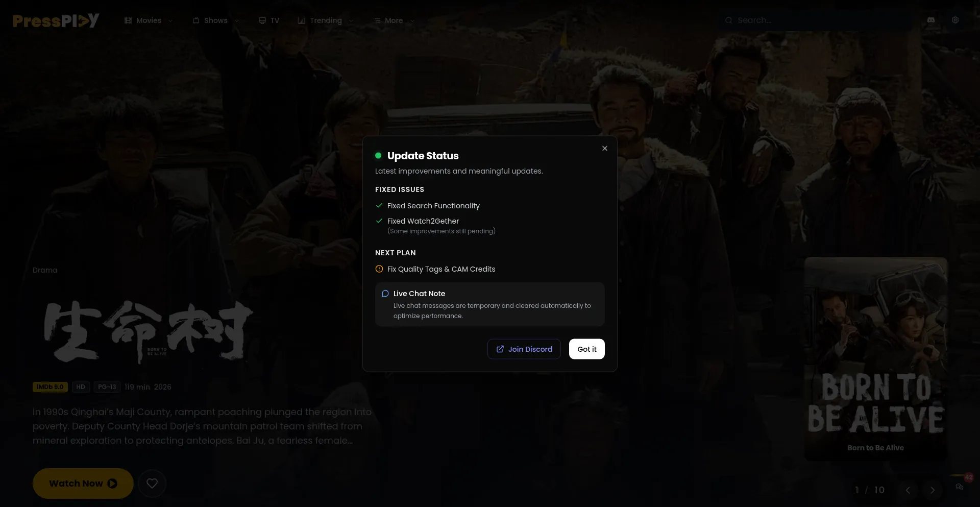The height and width of the screenshot is (507, 980).
Task: Open the Born to Be Alive poster thumbnail
Action: (x=876, y=359)
